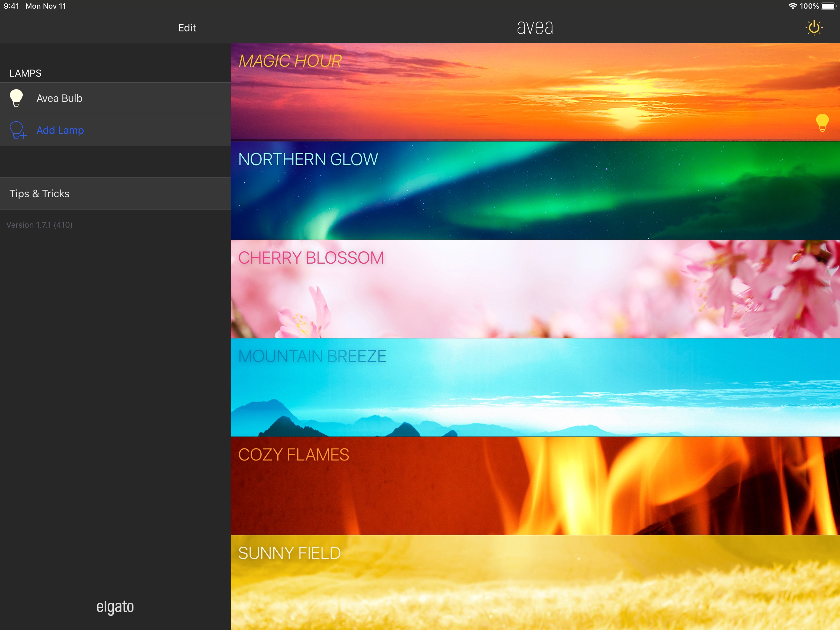Toggle the lamp power icon in header
Image resolution: width=840 pixels, height=630 pixels.
814,28
